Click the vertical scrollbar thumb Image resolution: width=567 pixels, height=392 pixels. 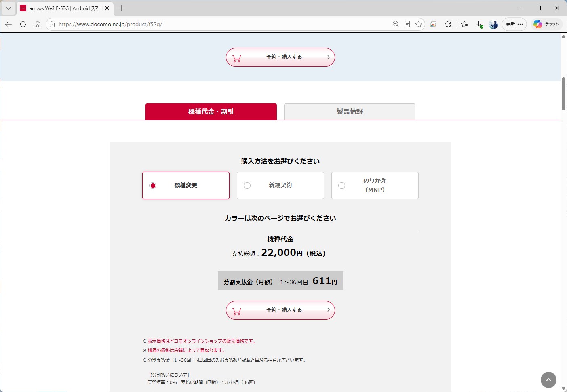tap(563, 93)
